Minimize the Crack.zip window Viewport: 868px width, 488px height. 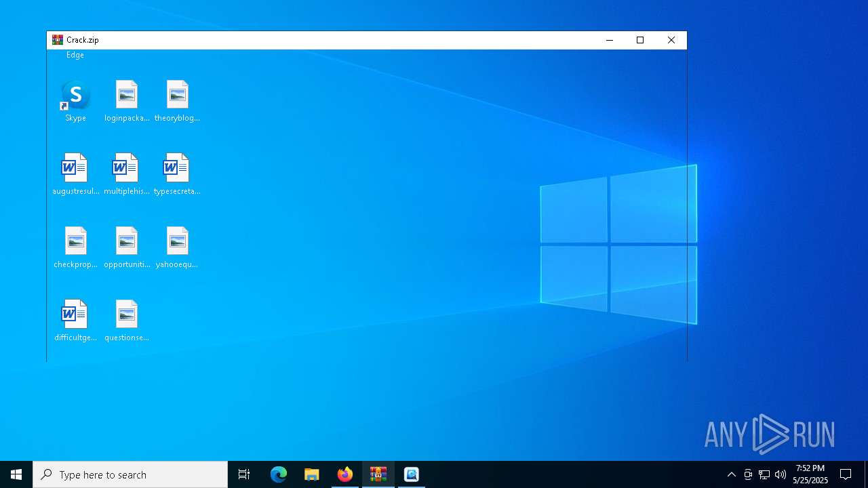(609, 40)
